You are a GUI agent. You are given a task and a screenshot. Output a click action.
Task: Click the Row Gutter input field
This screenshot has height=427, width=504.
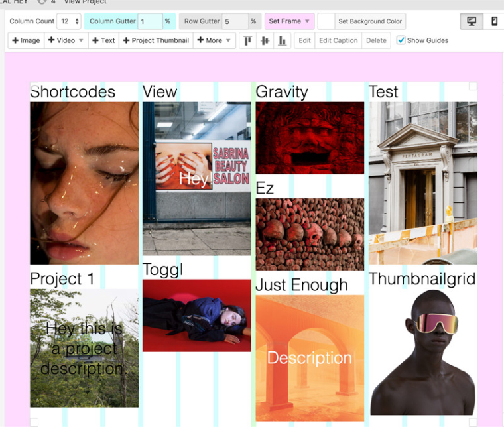pos(235,21)
